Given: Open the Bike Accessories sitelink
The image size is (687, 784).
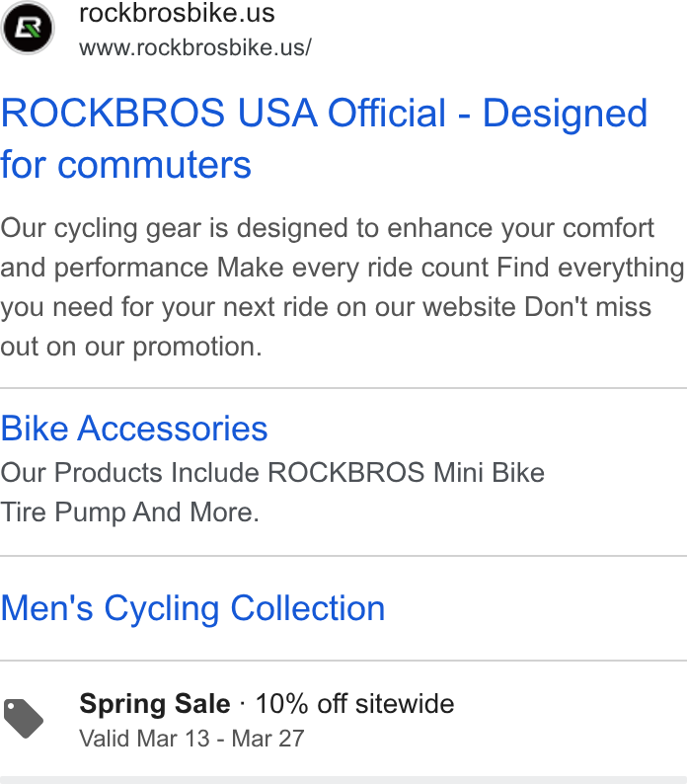Looking at the screenshot, I should click(134, 429).
